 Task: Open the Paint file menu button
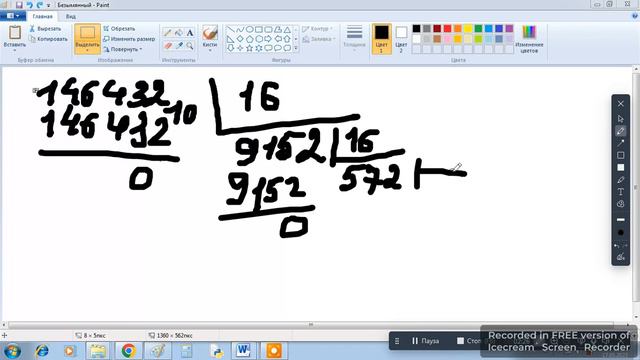coord(13,16)
